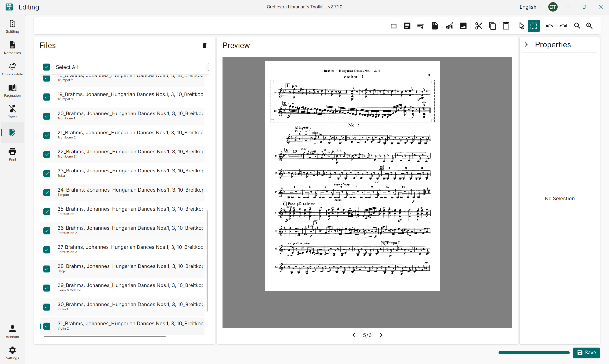Paste from the clipboard icon

click(x=506, y=26)
